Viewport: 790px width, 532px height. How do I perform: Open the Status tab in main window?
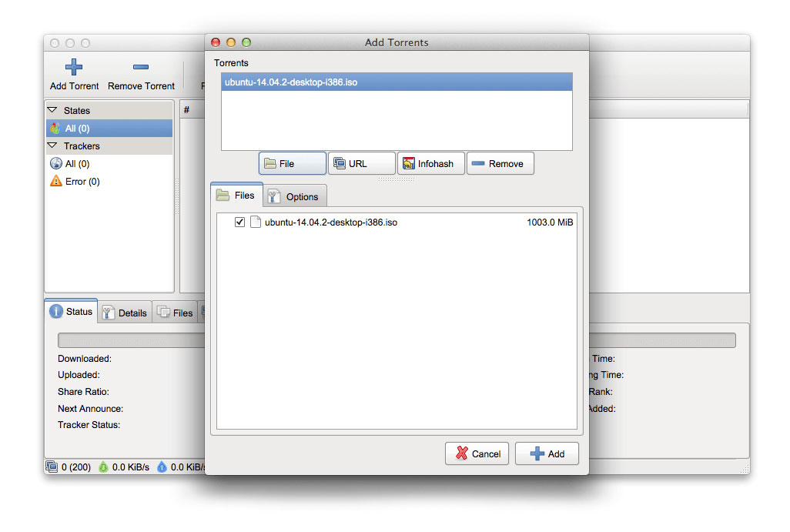(x=71, y=311)
